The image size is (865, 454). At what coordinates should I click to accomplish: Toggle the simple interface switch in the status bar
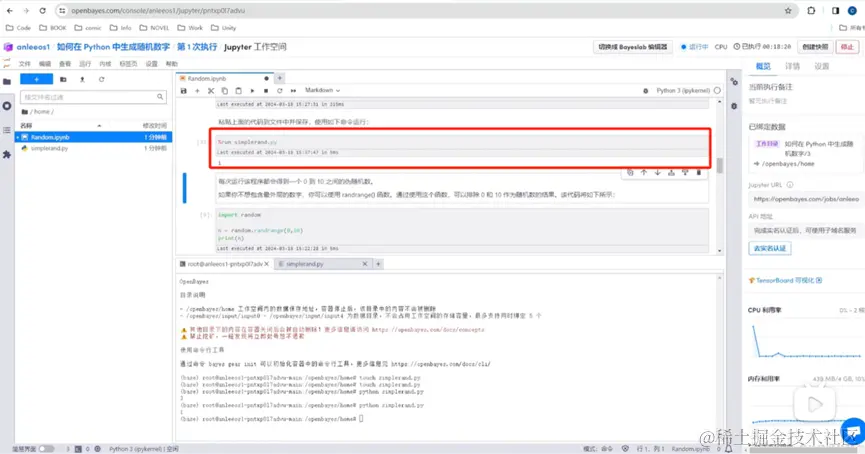pyautogui.click(x=46, y=449)
